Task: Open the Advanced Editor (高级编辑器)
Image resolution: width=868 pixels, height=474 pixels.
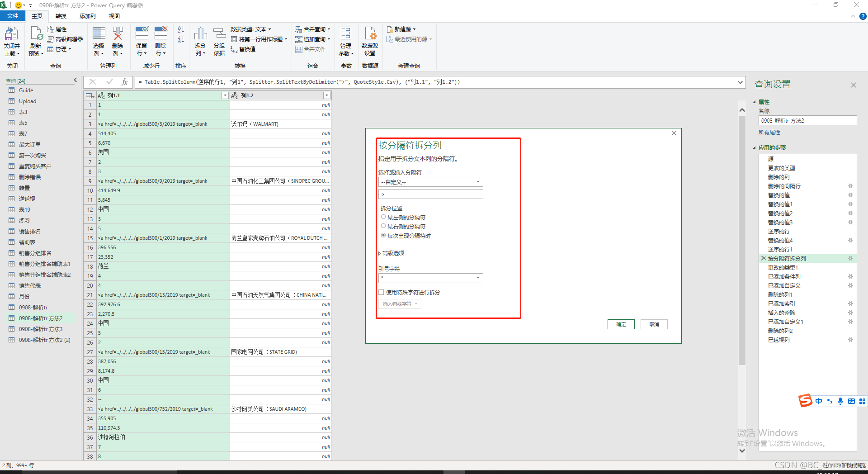Action: point(65,39)
